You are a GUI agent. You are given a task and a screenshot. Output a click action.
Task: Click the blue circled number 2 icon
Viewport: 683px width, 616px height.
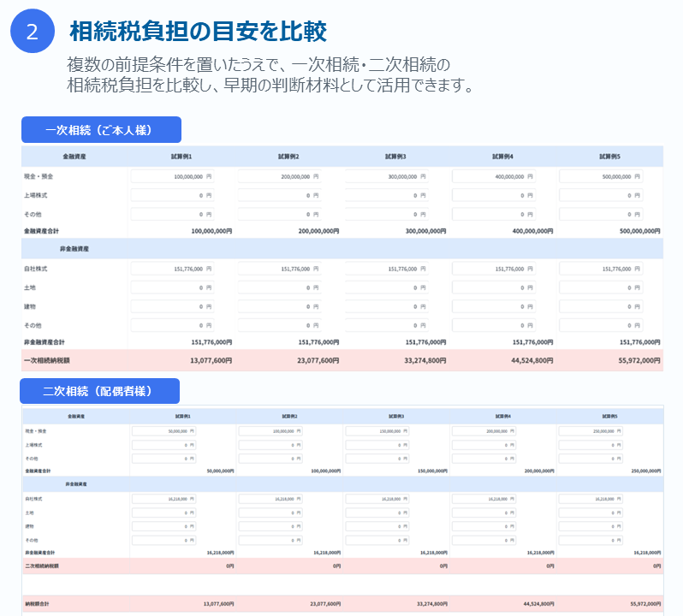point(33,32)
